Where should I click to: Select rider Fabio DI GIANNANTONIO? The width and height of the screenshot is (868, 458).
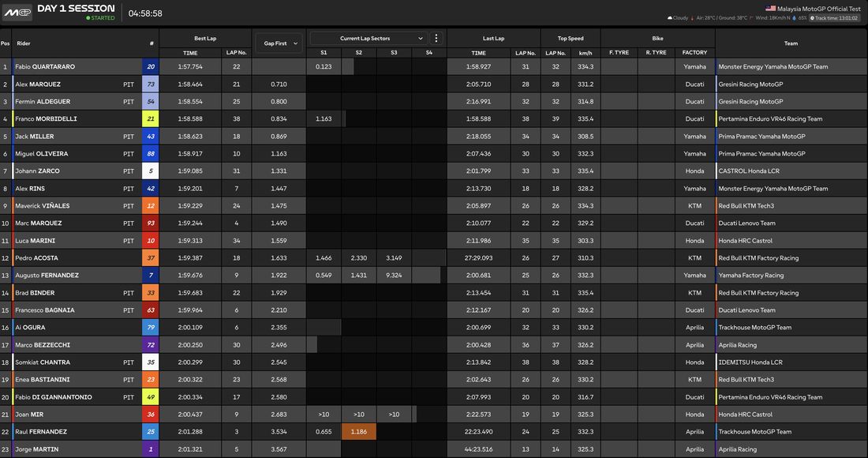(x=54, y=397)
